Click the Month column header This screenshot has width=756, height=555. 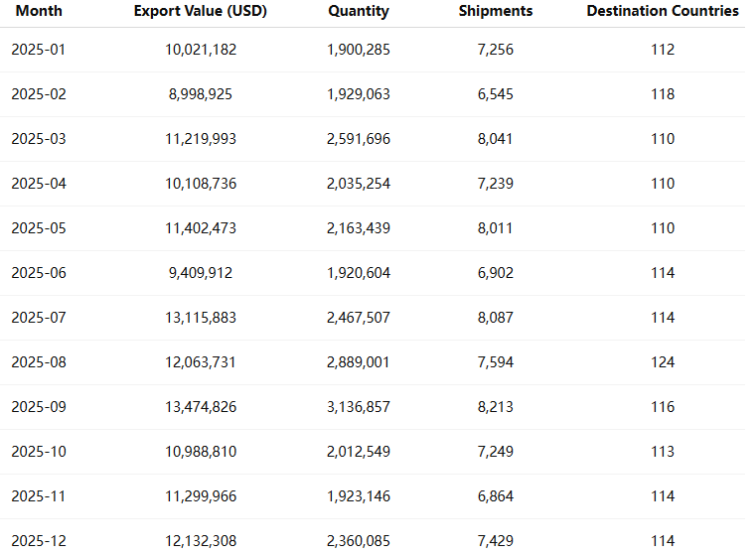tap(39, 11)
